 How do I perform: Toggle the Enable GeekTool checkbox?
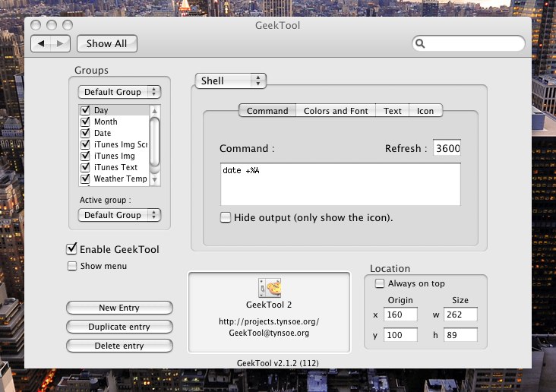coord(72,249)
